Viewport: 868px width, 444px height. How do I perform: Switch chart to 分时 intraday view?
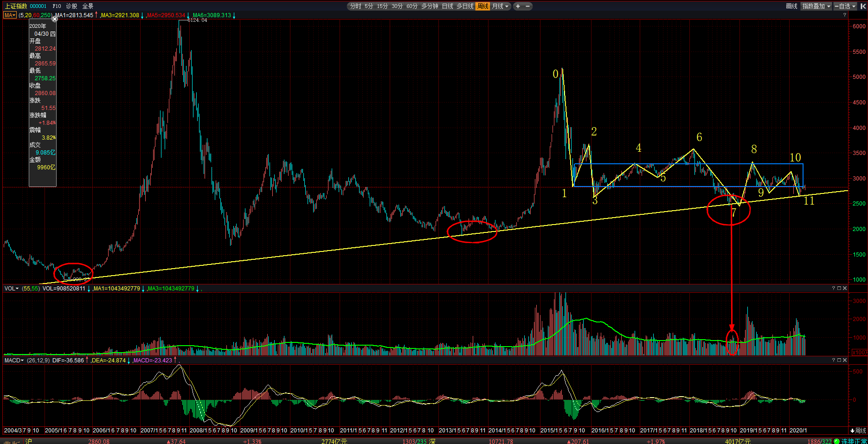coord(355,6)
